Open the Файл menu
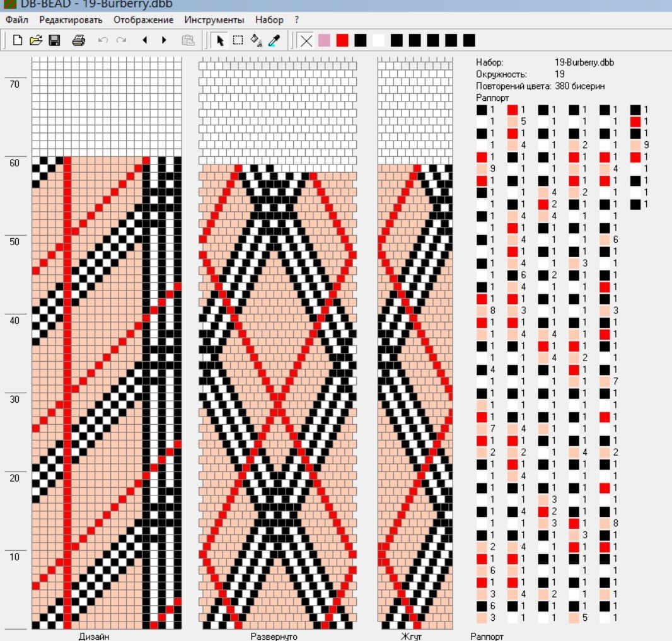 (x=17, y=20)
